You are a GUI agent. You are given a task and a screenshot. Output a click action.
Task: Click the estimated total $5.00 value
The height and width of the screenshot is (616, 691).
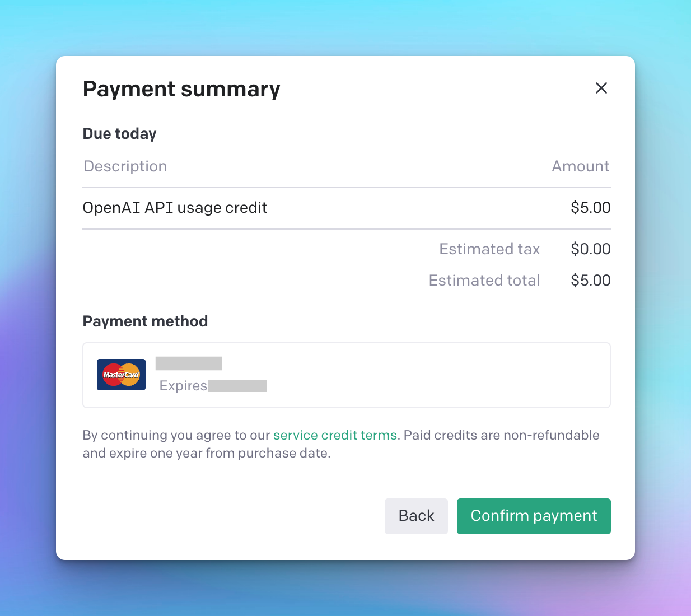point(590,281)
